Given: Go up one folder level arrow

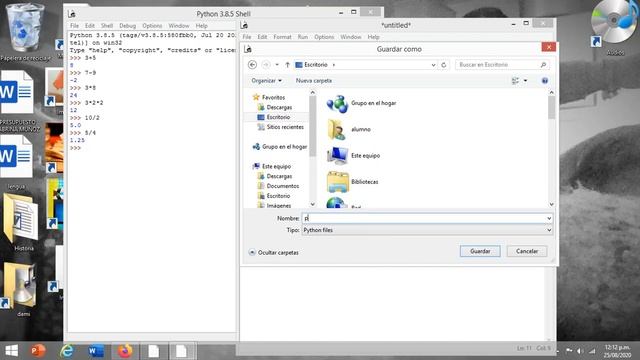Looking at the screenshot, I should (287, 64).
